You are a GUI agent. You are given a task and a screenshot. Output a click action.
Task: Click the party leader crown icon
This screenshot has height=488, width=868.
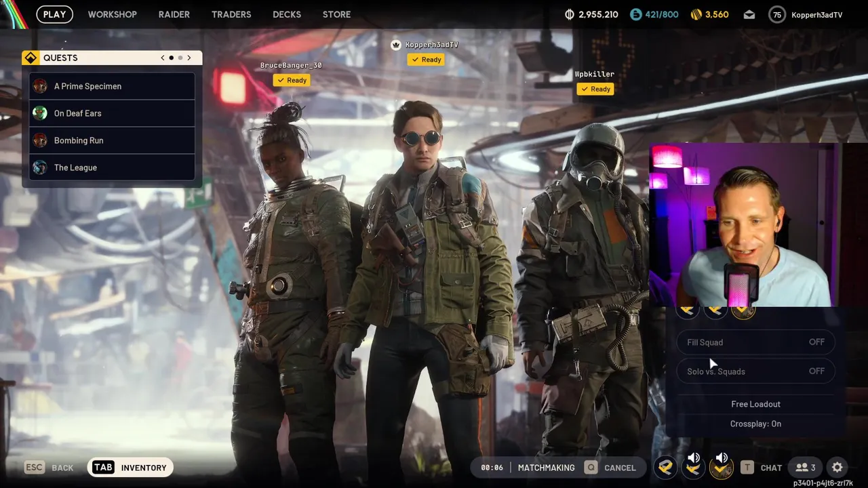[x=396, y=45]
